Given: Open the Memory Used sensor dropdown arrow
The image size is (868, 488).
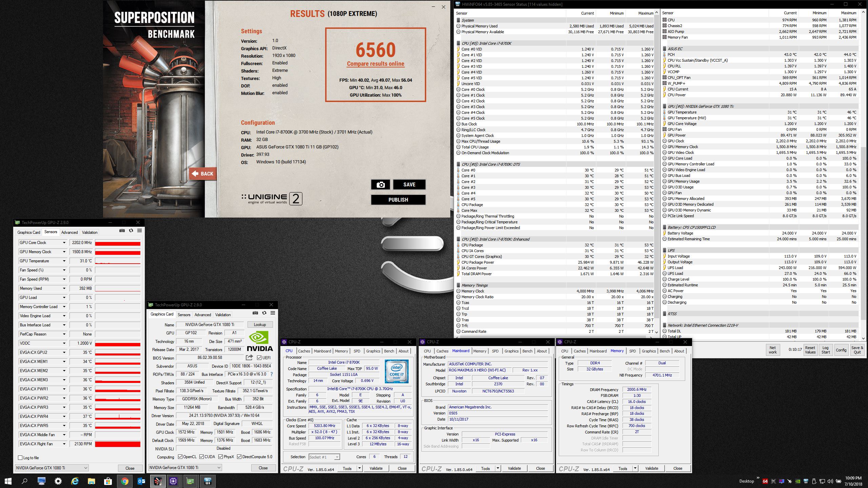Looking at the screenshot, I should tap(64, 288).
